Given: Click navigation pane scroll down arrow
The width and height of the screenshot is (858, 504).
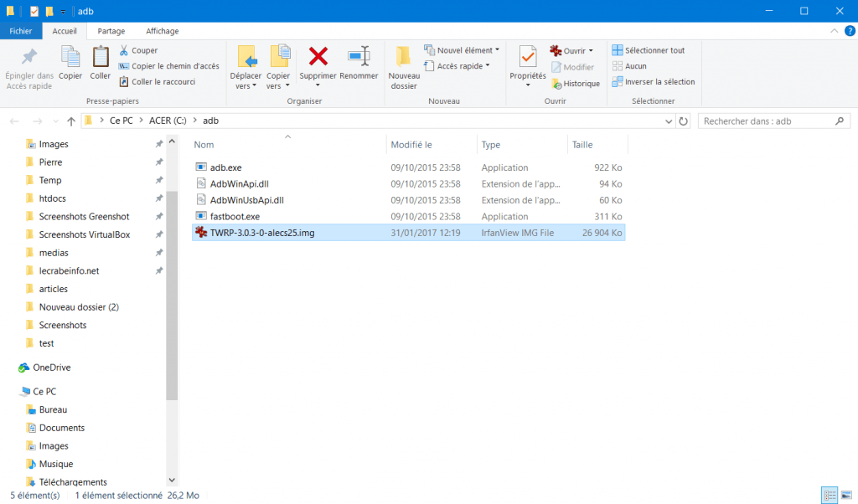Looking at the screenshot, I should [x=172, y=481].
